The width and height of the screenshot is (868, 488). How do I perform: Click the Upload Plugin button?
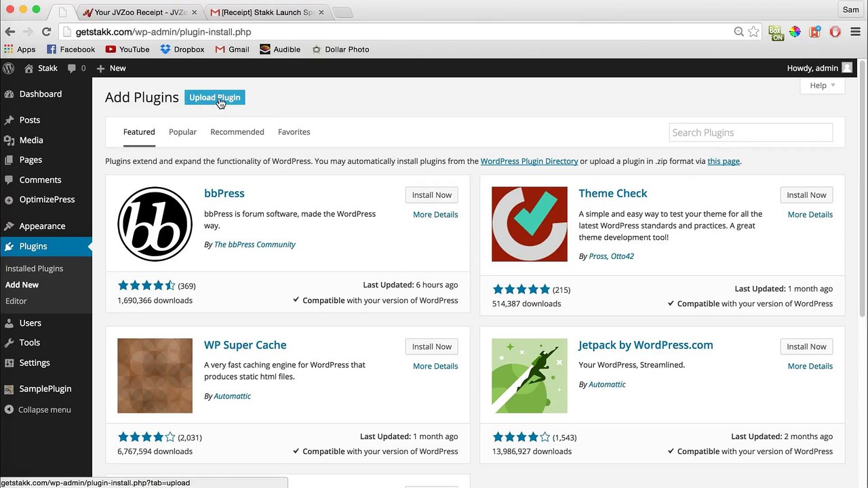(x=214, y=98)
